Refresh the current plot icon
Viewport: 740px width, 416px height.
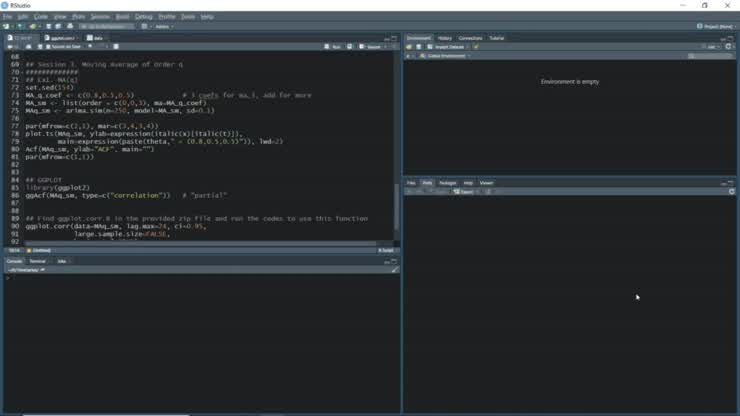732,192
